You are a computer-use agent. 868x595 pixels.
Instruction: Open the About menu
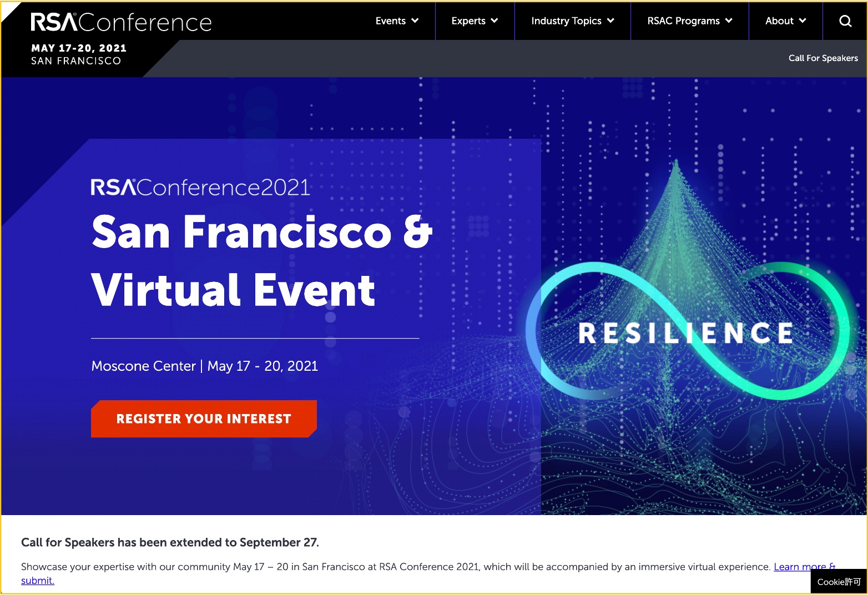point(785,21)
